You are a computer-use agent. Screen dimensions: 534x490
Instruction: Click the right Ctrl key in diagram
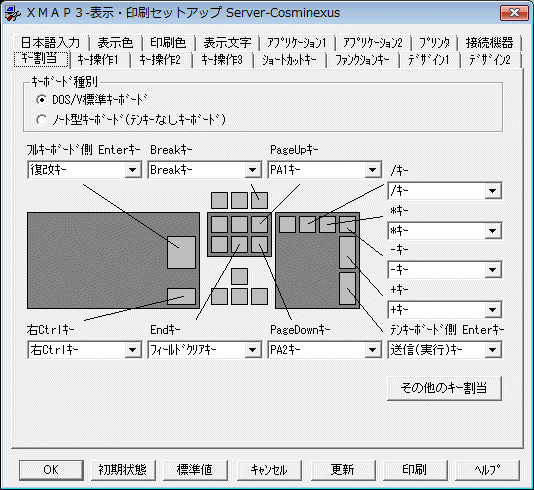click(182, 297)
